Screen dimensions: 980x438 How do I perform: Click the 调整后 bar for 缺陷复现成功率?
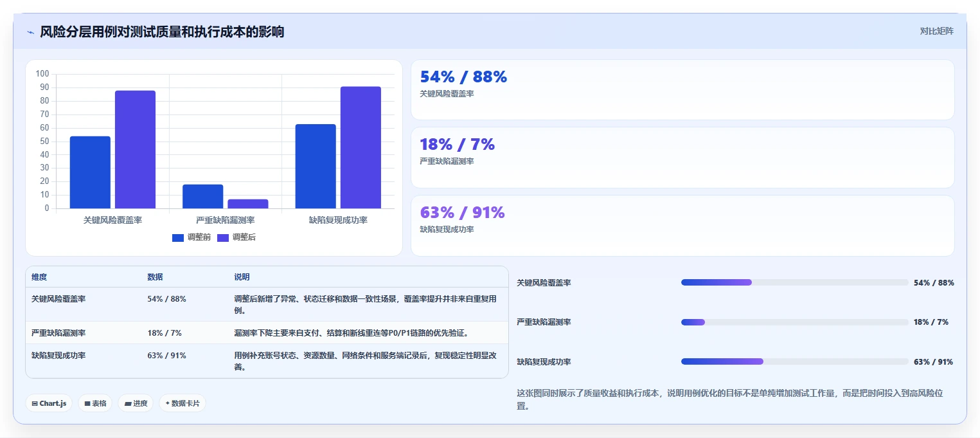point(361,147)
